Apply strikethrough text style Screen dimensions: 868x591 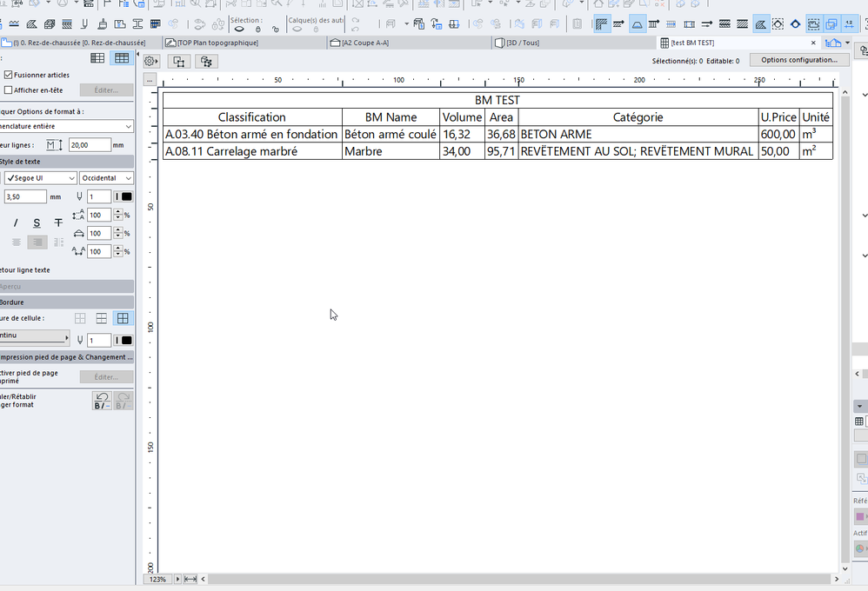coord(58,223)
